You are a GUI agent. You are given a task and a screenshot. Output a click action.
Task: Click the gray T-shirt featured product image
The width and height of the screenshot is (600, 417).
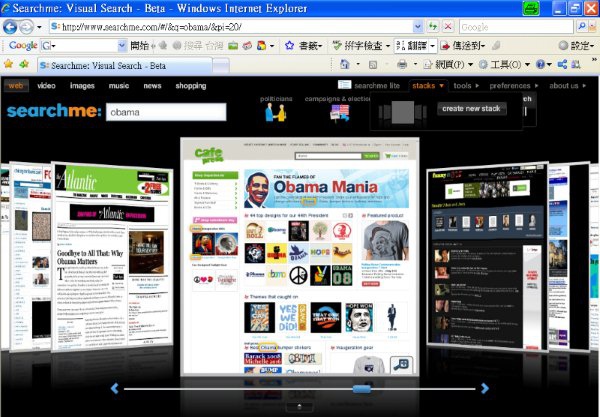[x=385, y=241]
